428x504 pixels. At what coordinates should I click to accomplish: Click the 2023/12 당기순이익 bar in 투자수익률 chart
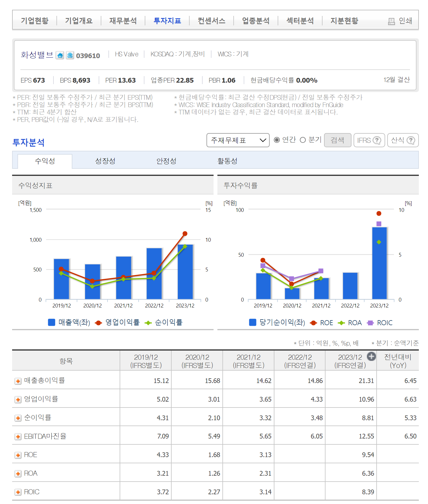click(379, 263)
